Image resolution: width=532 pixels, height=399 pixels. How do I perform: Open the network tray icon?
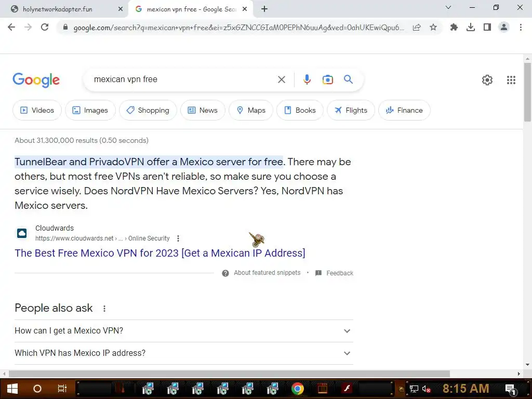pos(414,389)
